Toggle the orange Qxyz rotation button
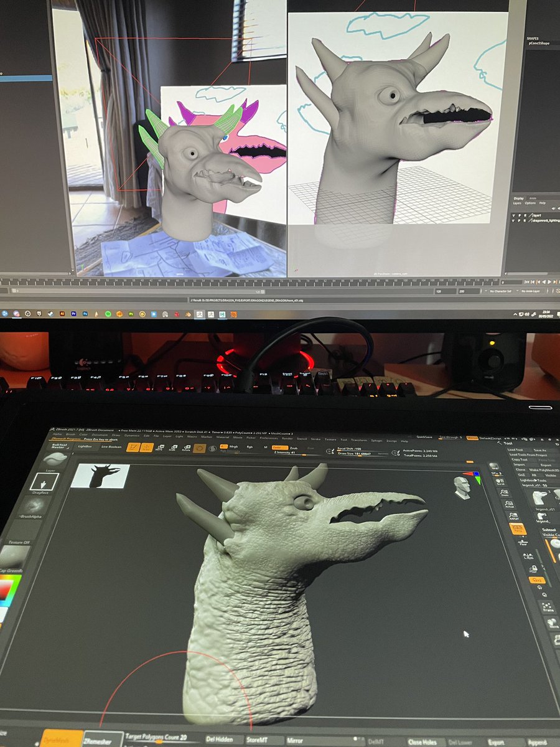The width and height of the screenshot is (560, 747). pyautogui.click(x=537, y=580)
